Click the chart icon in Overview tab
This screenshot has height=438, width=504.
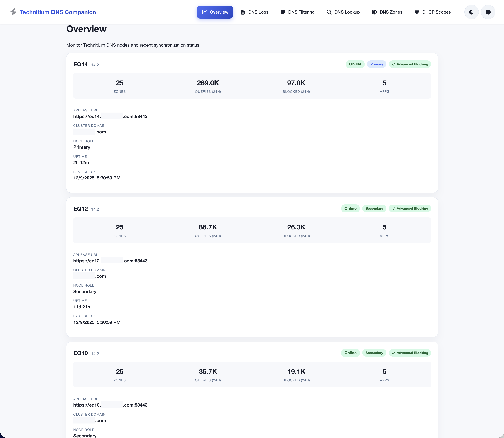point(204,12)
